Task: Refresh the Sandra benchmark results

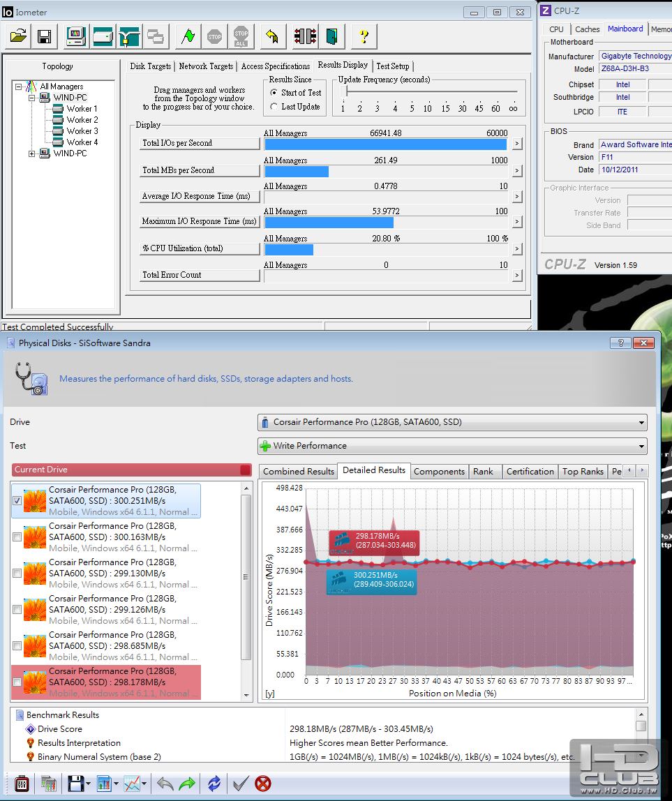Action: click(x=214, y=784)
